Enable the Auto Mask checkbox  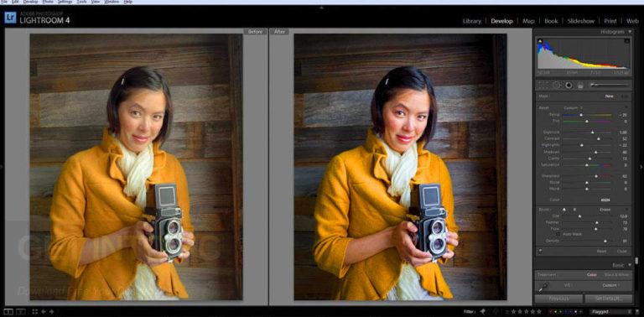pos(558,234)
